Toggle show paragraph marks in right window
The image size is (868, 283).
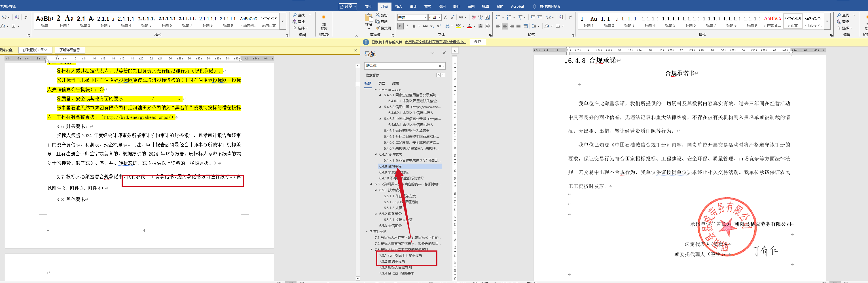coord(570,17)
